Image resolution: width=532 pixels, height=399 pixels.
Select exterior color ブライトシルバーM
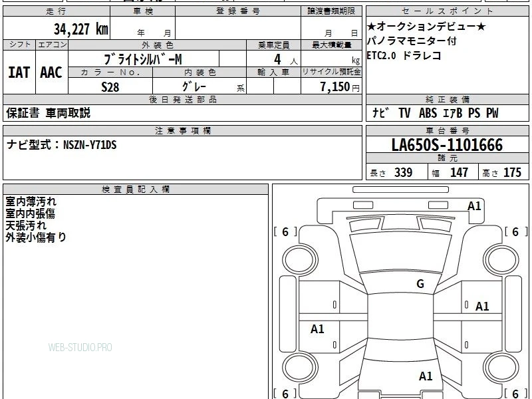[x=143, y=59]
